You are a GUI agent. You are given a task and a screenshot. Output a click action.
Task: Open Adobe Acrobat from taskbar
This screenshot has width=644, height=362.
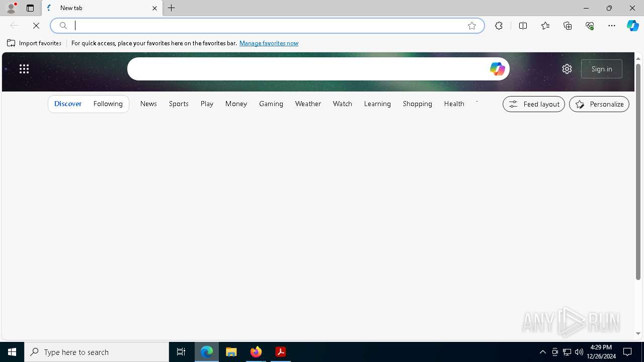[x=281, y=352]
